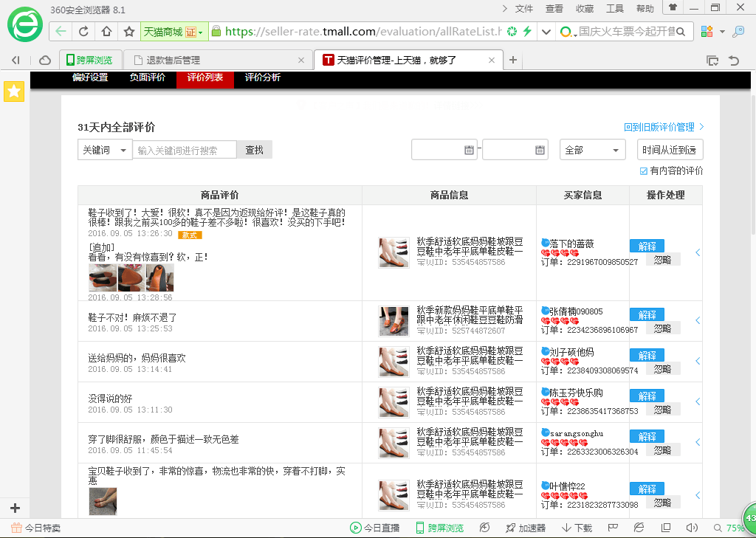
Task: Open the 工具 menu
Action: click(614, 9)
